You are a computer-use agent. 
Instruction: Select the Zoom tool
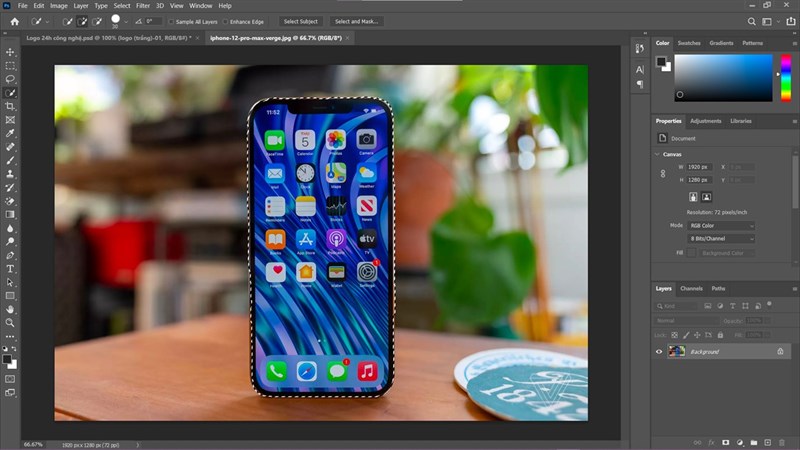[x=10, y=322]
